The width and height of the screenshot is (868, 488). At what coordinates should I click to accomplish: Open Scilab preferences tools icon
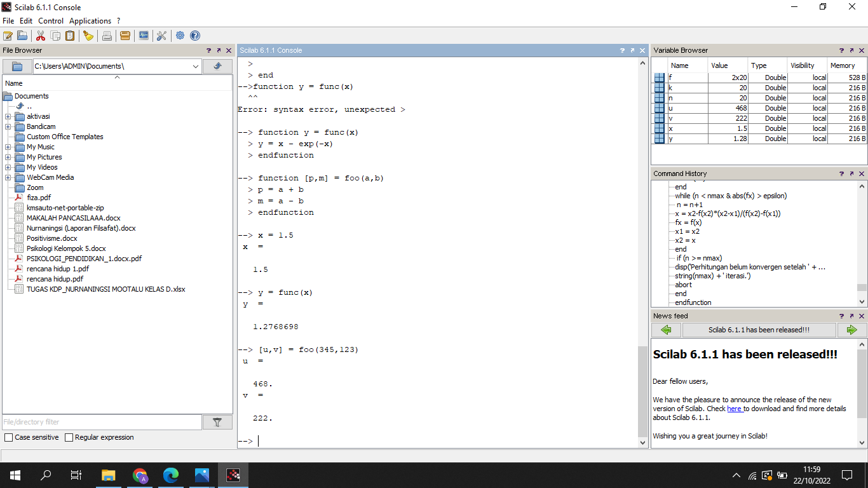coord(161,36)
